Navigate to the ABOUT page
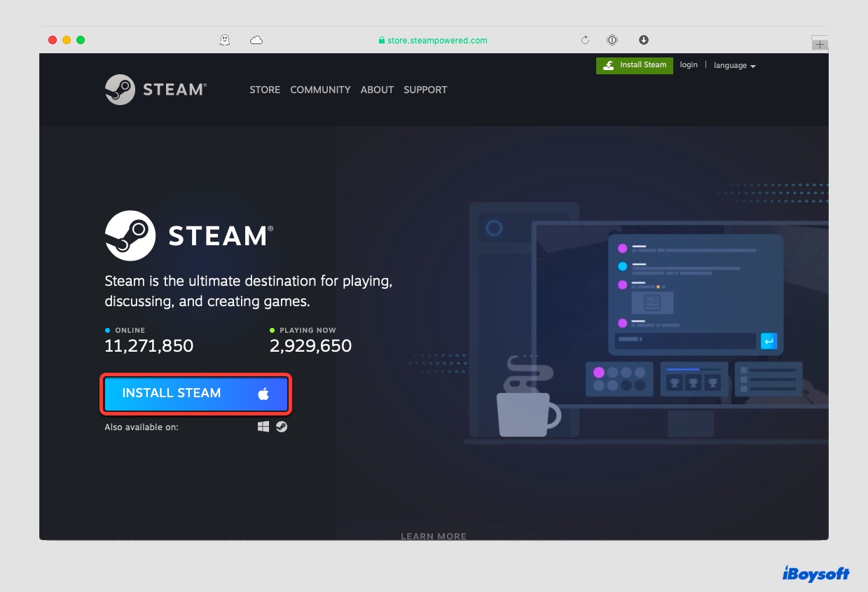868x592 pixels. pos(377,90)
